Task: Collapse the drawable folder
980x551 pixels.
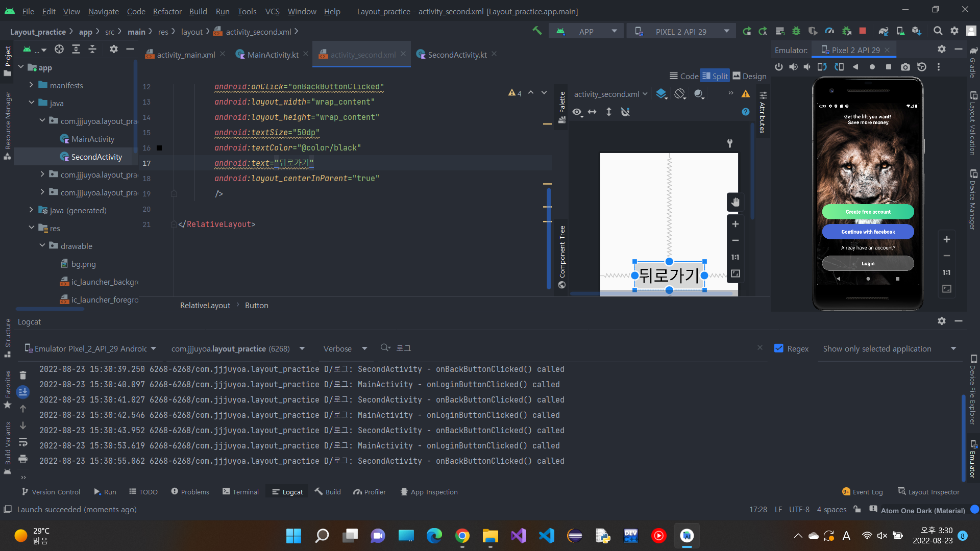Action: click(x=42, y=246)
